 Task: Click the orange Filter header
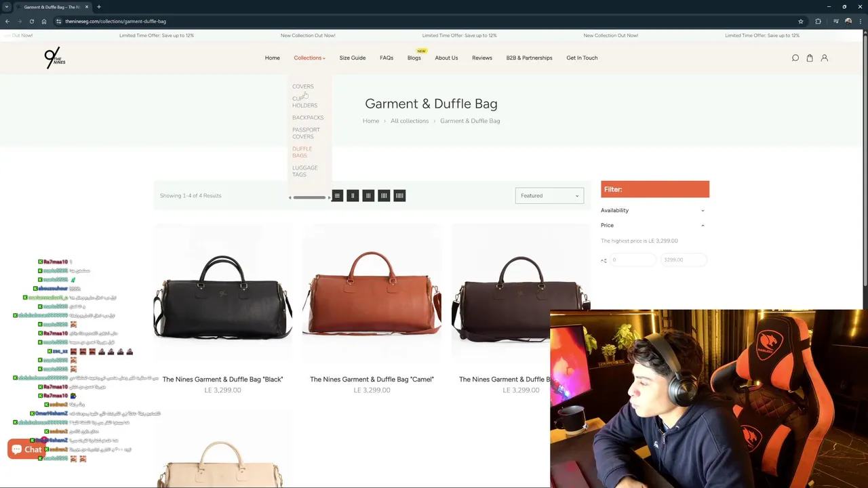click(x=655, y=189)
